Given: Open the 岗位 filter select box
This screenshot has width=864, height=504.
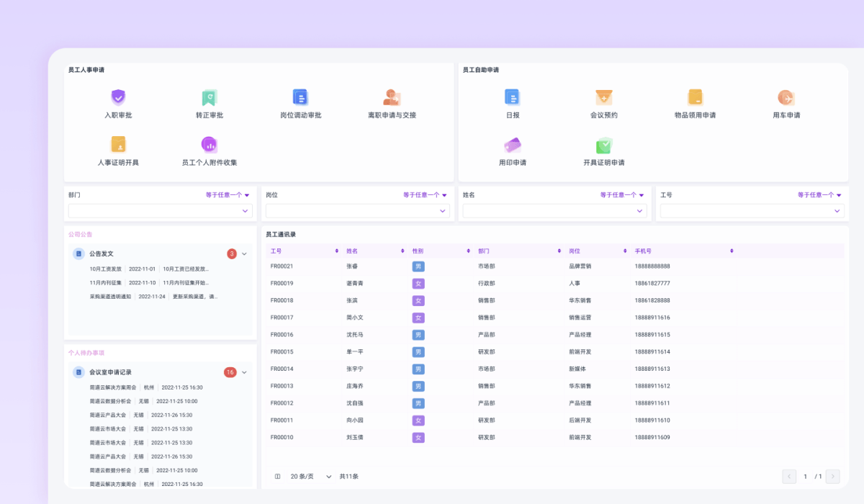Looking at the screenshot, I should tap(358, 211).
